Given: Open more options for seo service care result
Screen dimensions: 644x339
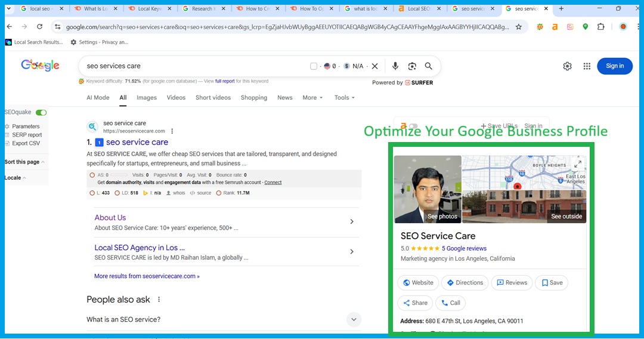Looking at the screenshot, I should coord(172,131).
